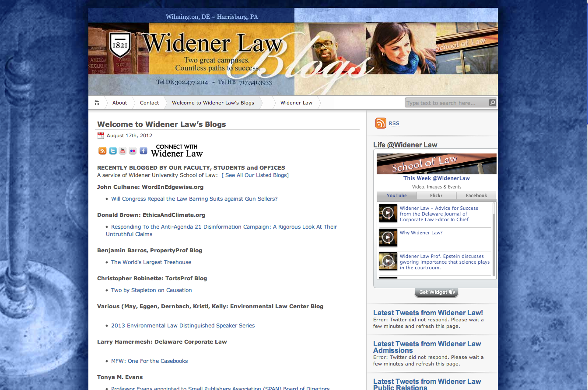Open Prof. Epstein discusses science video title
Image resolution: width=588 pixels, height=390 pixels.
click(444, 262)
